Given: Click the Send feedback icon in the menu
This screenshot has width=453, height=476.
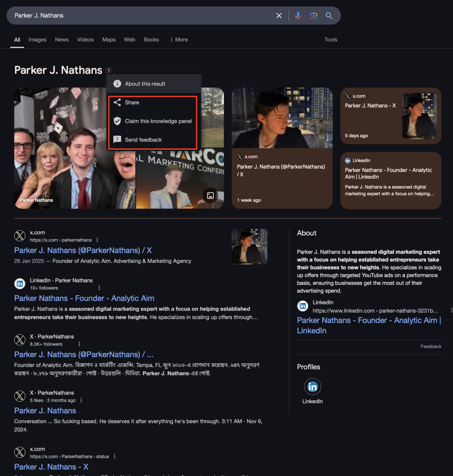Looking at the screenshot, I should (117, 140).
